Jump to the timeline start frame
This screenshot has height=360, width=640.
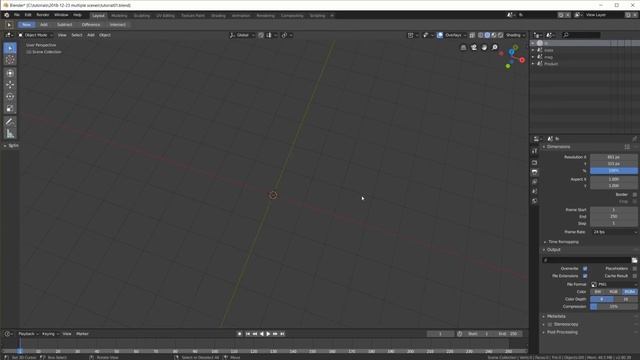coord(248,334)
